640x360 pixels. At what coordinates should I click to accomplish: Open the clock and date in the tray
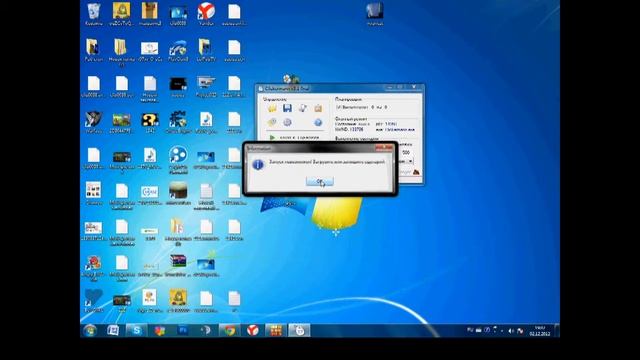point(540,331)
